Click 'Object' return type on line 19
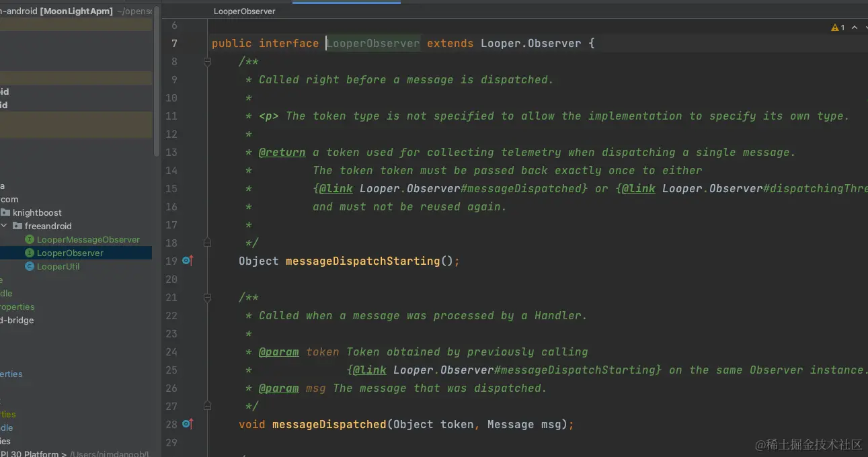Screen dimensions: 868x457 (259, 261)
